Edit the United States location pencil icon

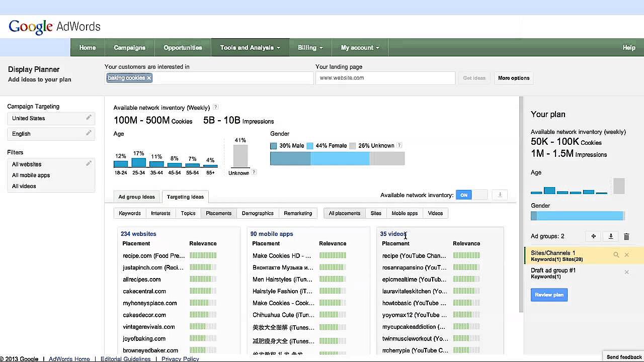(x=89, y=118)
